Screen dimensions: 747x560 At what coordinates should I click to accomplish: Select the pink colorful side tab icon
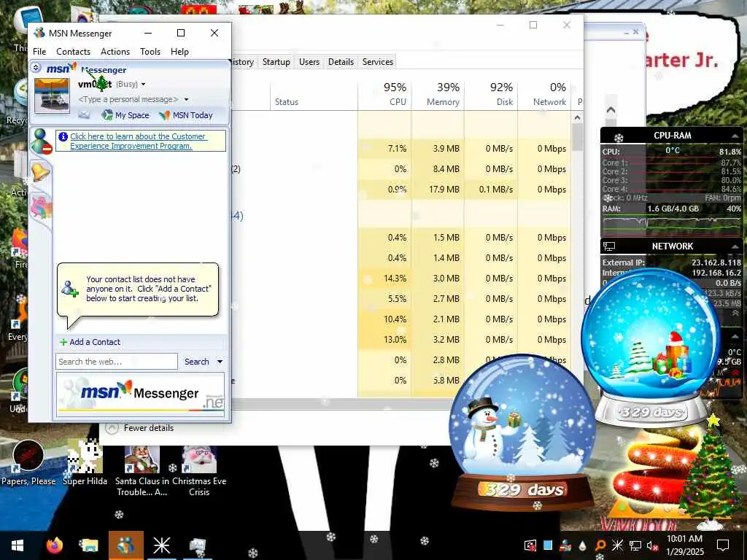42,208
